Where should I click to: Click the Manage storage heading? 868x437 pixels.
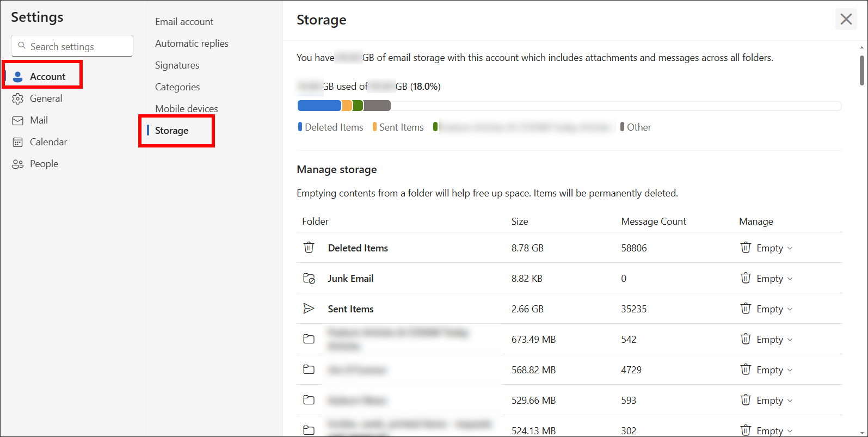click(337, 170)
